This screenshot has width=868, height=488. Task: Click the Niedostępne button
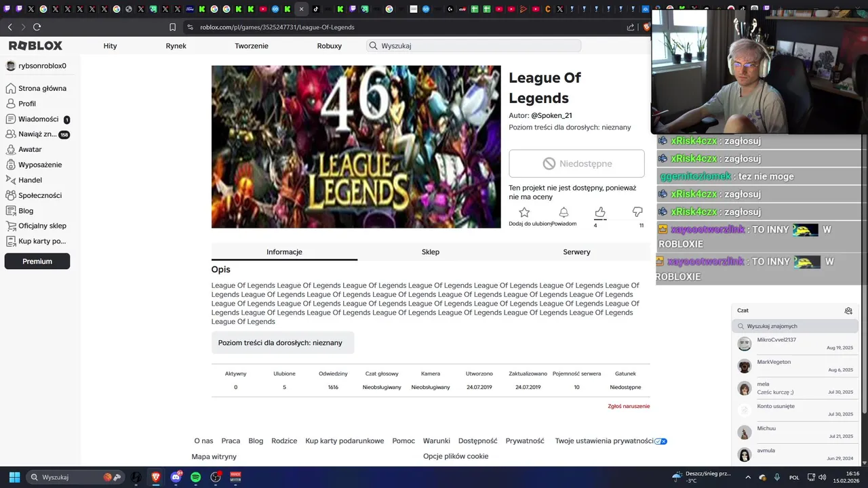point(576,163)
